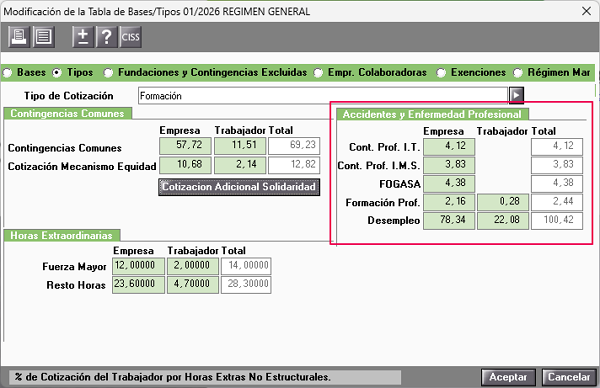
Task: Choose the Exenciones radio option
Action: 441,73
